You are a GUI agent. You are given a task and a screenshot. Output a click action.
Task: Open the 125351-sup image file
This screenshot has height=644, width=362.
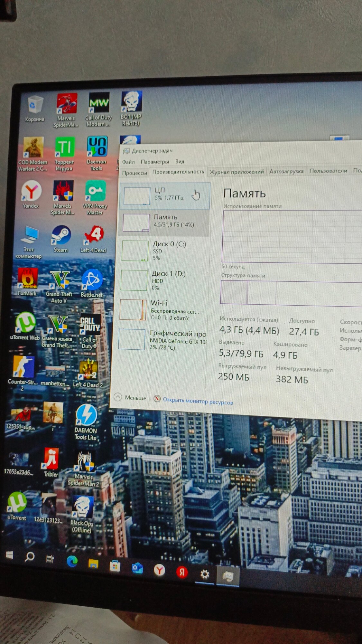point(21,418)
